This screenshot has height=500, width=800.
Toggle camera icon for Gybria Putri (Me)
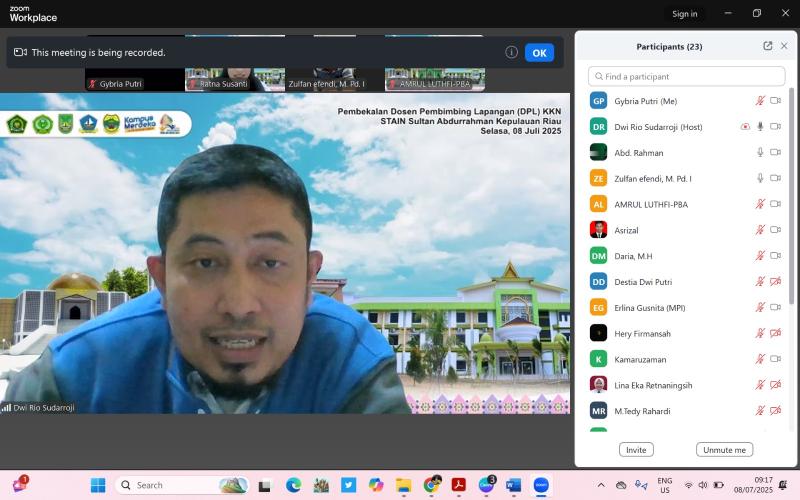pyautogui.click(x=775, y=101)
